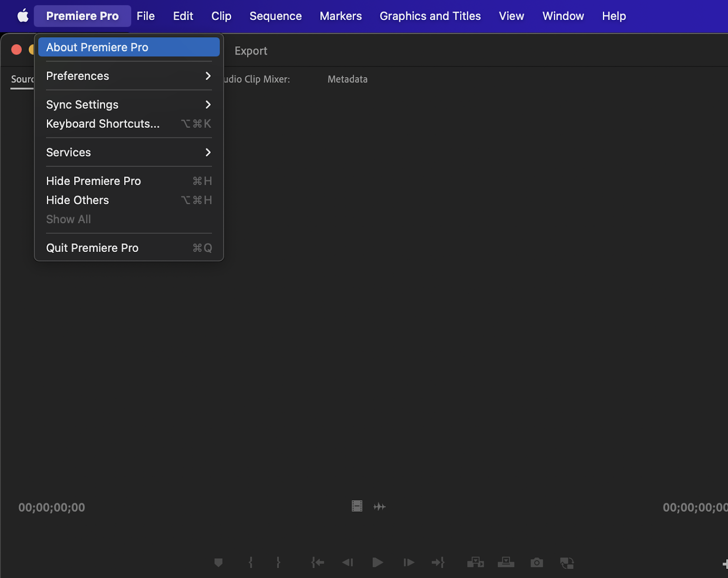The width and height of the screenshot is (728, 578).
Task: Open the Premiere Pro menu bar item
Action: pyautogui.click(x=82, y=16)
